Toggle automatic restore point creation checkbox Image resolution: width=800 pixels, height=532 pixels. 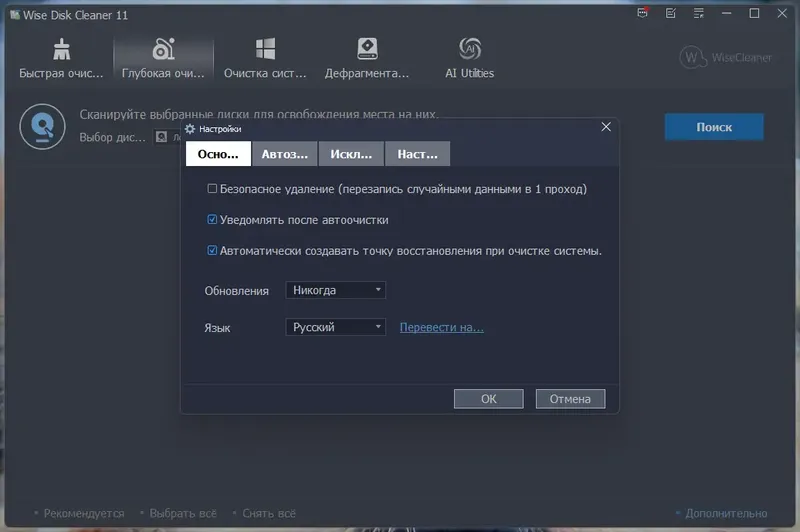(x=212, y=250)
